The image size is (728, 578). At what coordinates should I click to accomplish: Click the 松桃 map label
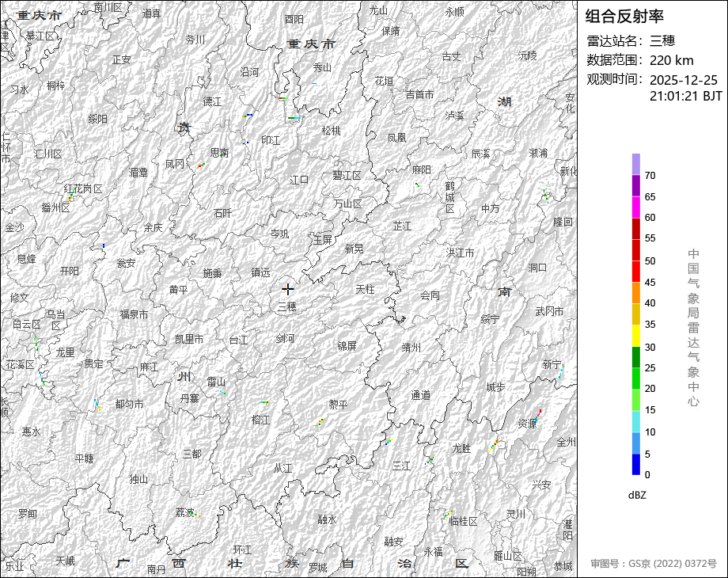click(331, 131)
